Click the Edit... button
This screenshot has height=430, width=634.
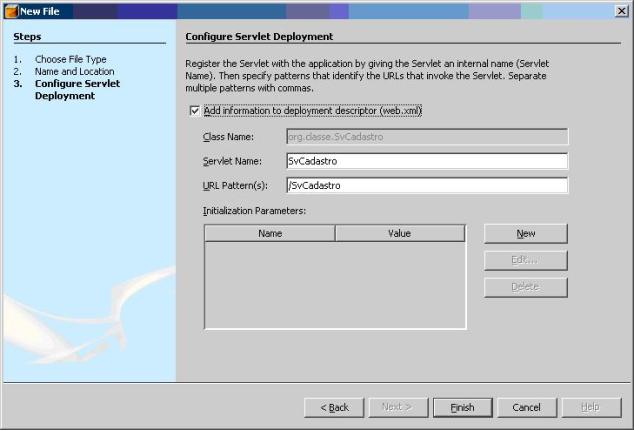click(526, 260)
